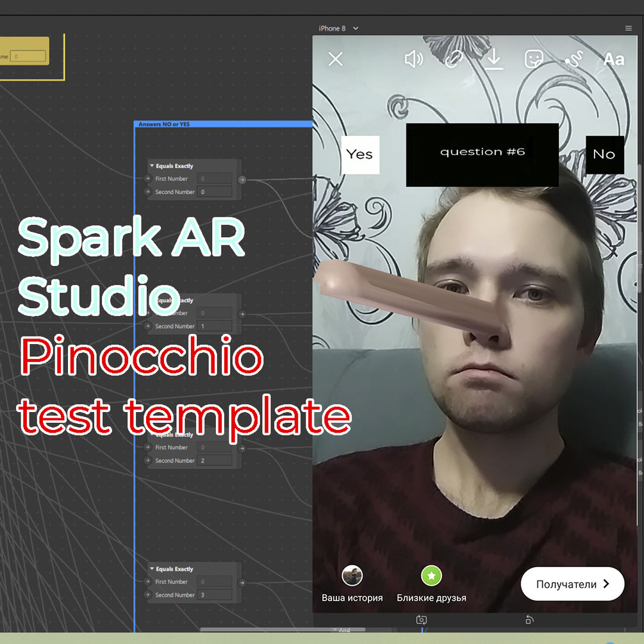Tap the link chain icon

coord(454,59)
